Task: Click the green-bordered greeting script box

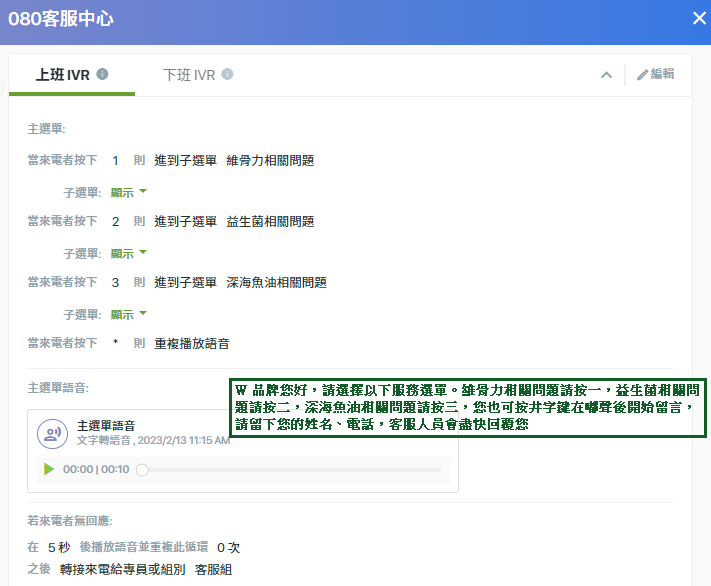Action: pyautogui.click(x=468, y=408)
